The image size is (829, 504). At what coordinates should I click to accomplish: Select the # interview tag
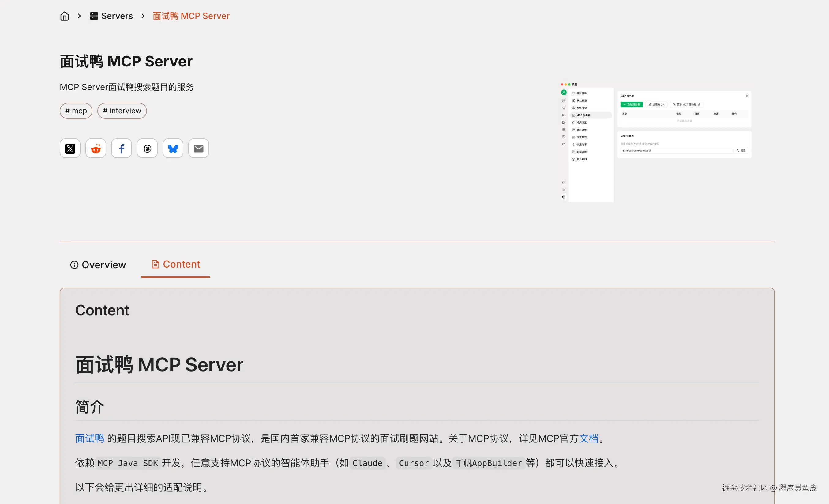point(122,111)
